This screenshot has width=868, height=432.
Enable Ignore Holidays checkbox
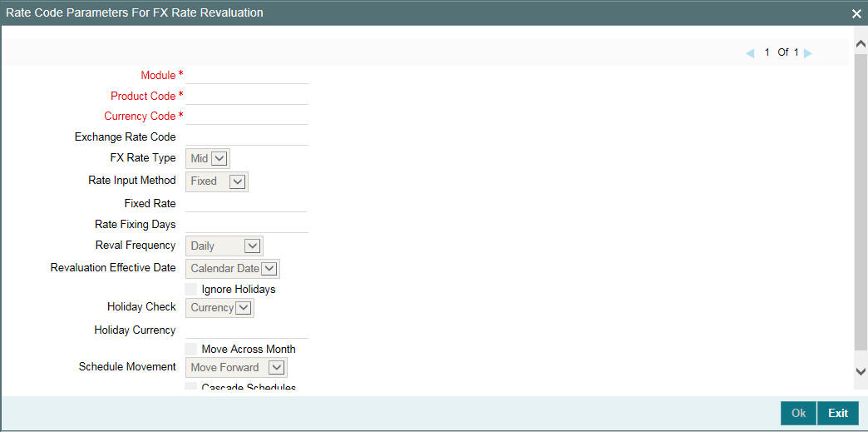pos(191,289)
